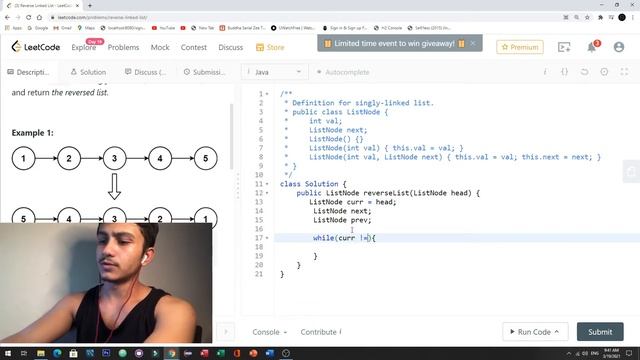The image size is (640, 360).
Task: Open editor info icon
Action: [545, 72]
